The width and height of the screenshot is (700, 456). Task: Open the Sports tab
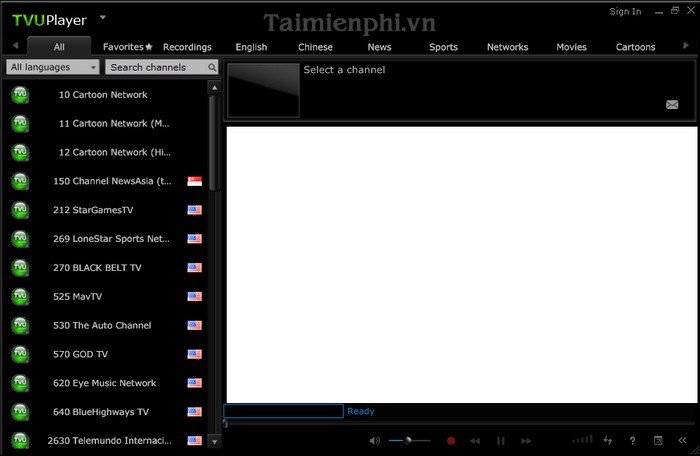pos(443,47)
